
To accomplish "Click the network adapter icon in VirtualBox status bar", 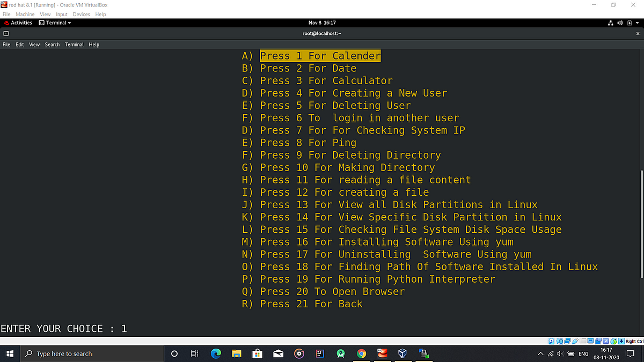I will pos(566,341).
